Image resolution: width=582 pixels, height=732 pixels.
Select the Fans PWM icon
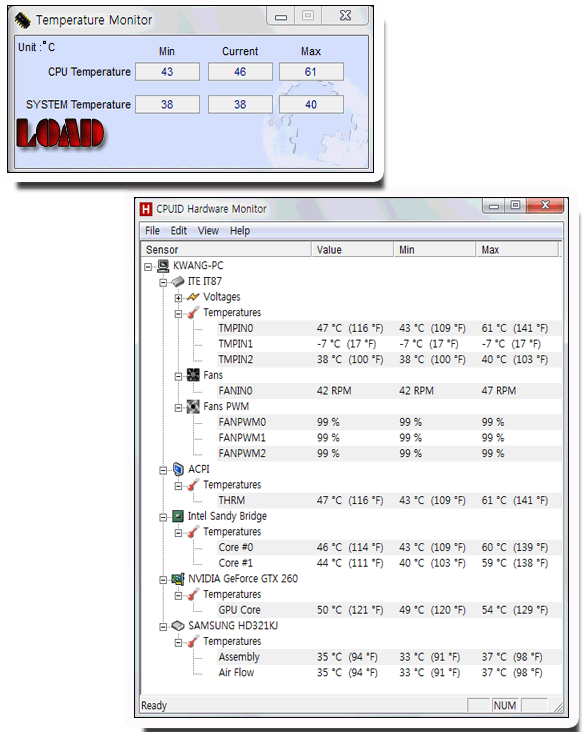(193, 406)
